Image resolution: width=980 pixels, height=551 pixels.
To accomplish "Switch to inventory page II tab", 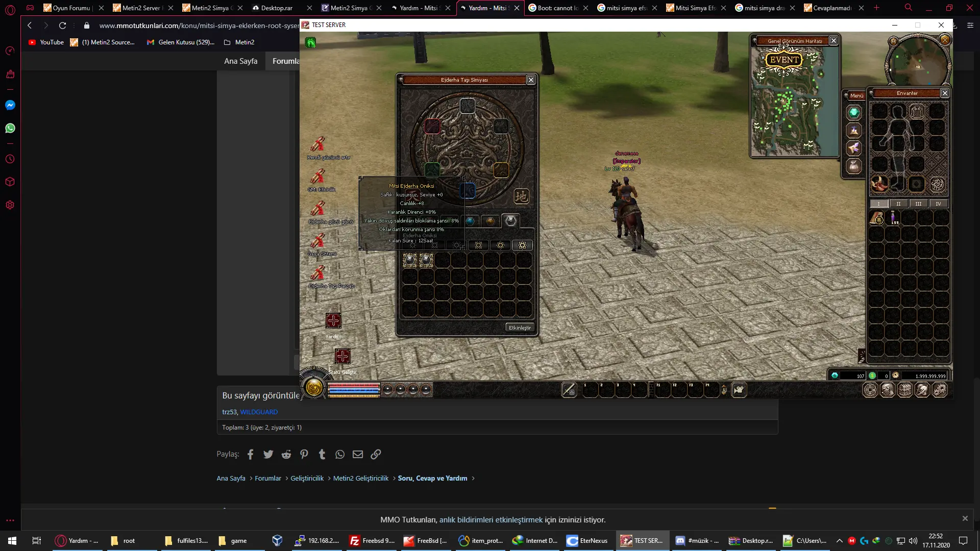I will pyautogui.click(x=898, y=204).
